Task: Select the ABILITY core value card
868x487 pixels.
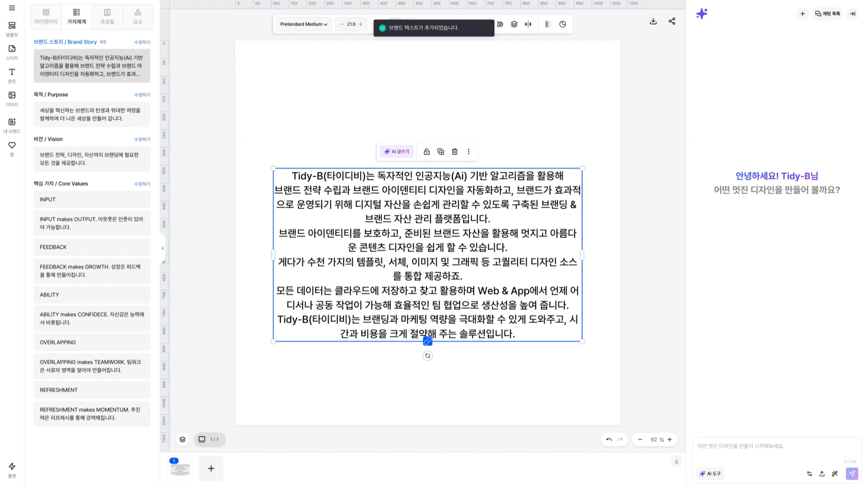Action: pyautogui.click(x=92, y=295)
